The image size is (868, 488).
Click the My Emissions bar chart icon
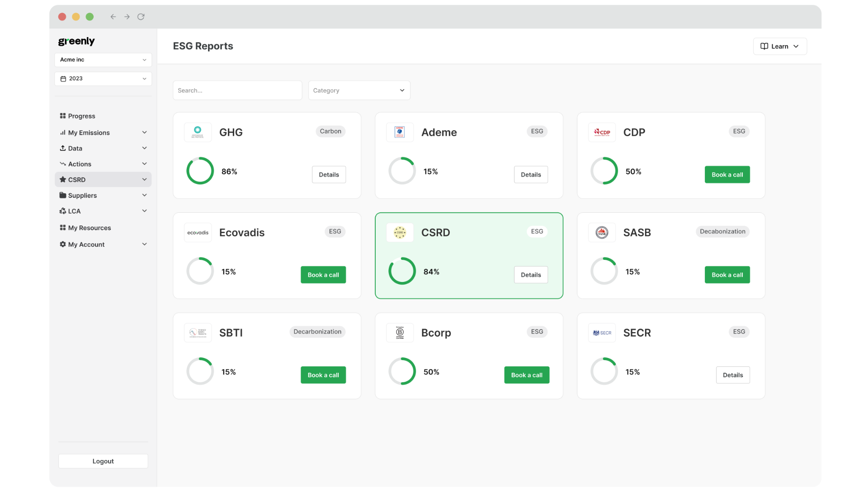(63, 132)
